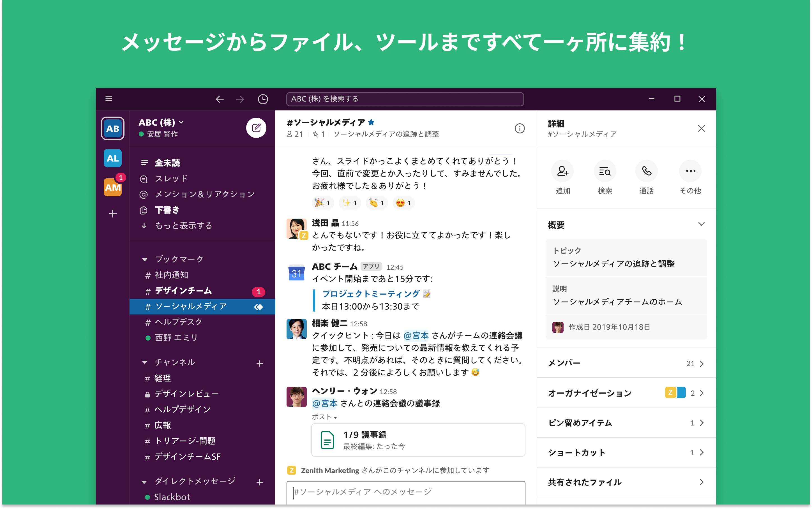Toggle the star next to #ソーシャルメディア

[x=371, y=122]
